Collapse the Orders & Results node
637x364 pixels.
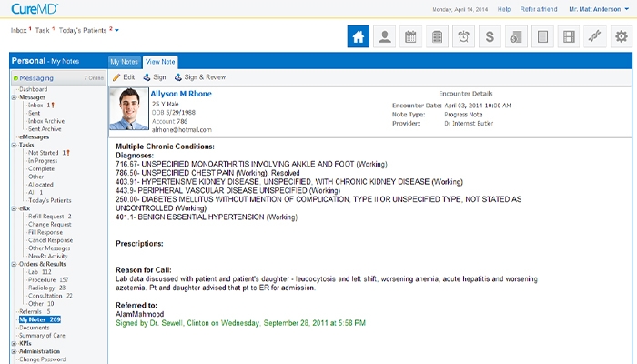(x=15, y=265)
